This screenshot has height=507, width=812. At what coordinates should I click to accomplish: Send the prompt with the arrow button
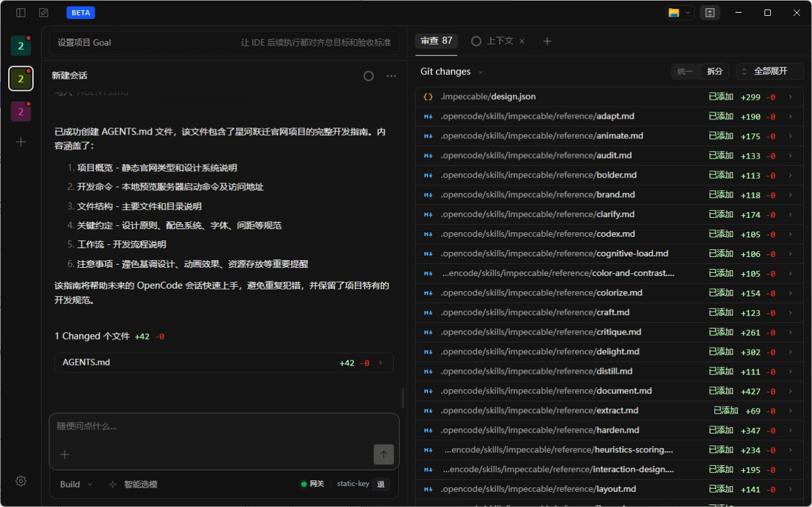384,454
